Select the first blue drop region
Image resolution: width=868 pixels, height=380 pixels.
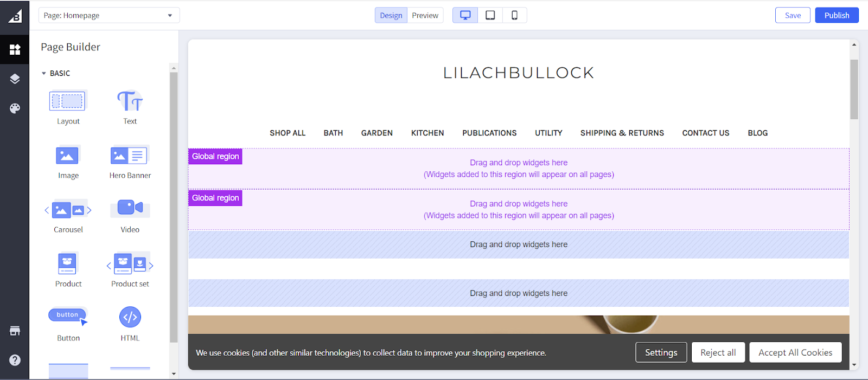click(x=519, y=244)
